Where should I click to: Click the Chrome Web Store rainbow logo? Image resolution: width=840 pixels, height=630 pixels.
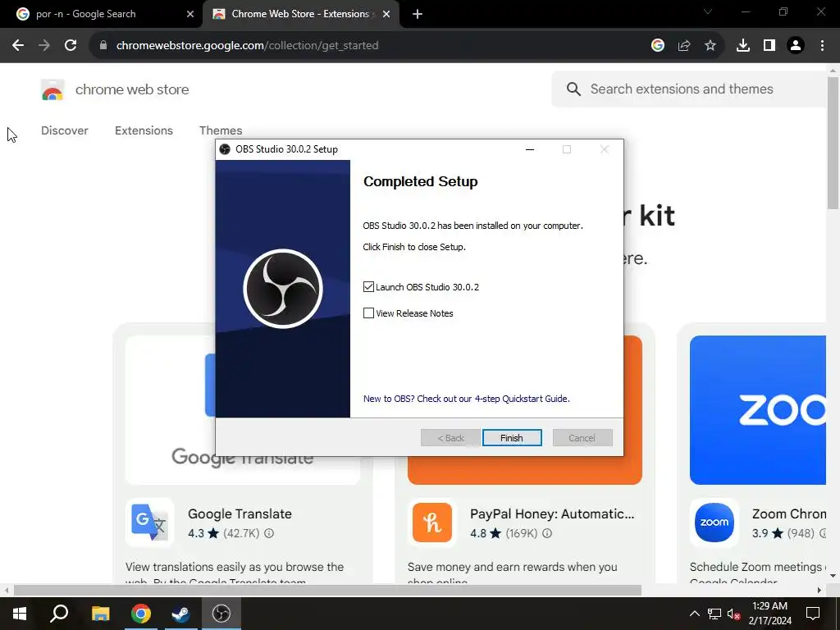tap(52, 89)
